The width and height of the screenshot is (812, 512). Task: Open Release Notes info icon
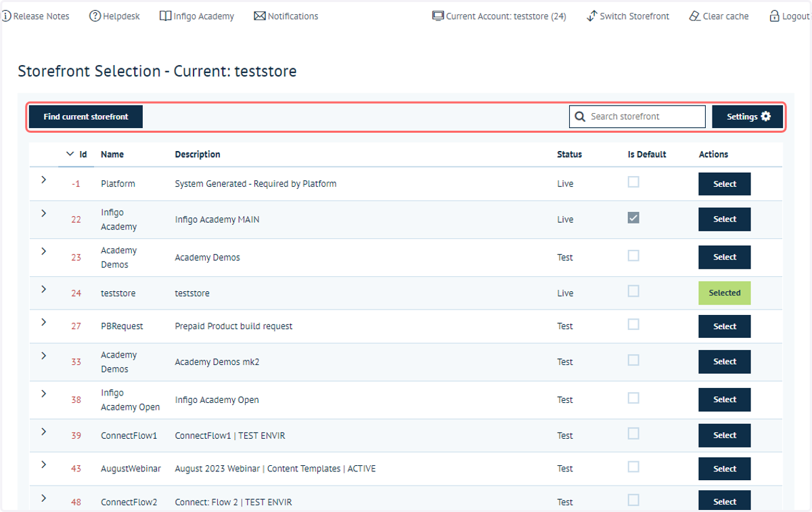click(x=6, y=16)
